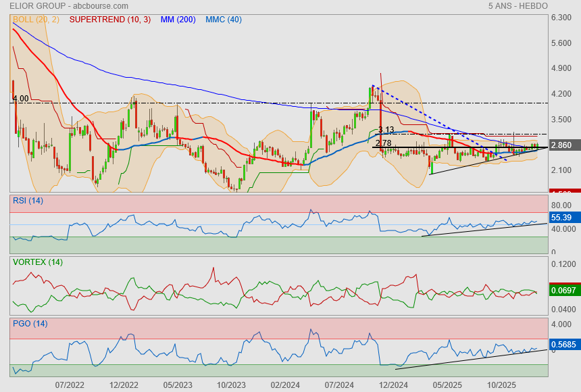Click the ELIOR GROUP - abcbourse.com title
This screenshot has width=581, height=392.
point(59,5)
